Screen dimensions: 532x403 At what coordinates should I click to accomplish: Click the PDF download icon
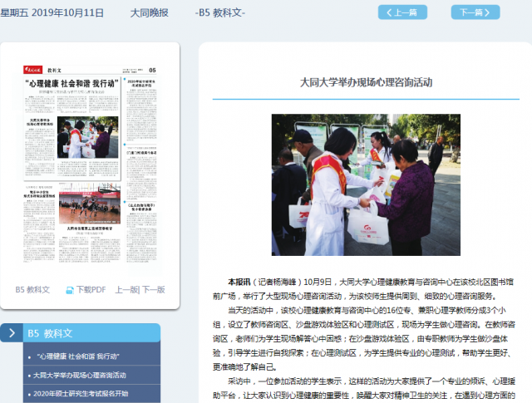click(70, 290)
